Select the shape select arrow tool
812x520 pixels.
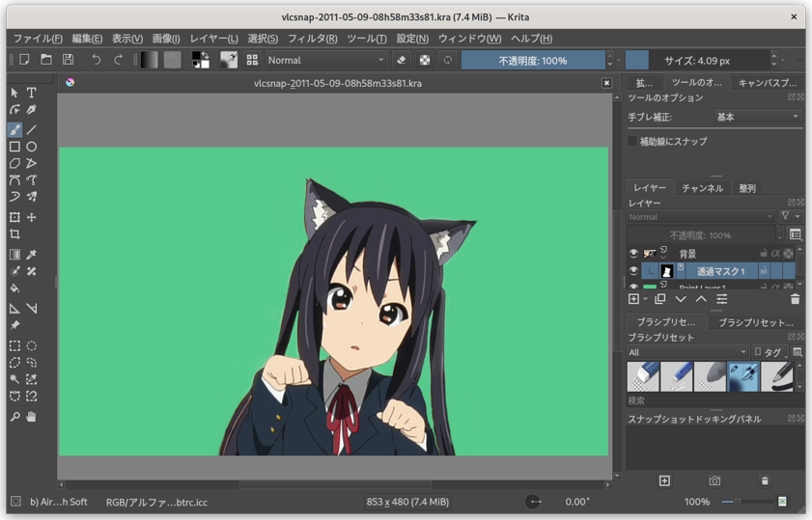[x=15, y=93]
